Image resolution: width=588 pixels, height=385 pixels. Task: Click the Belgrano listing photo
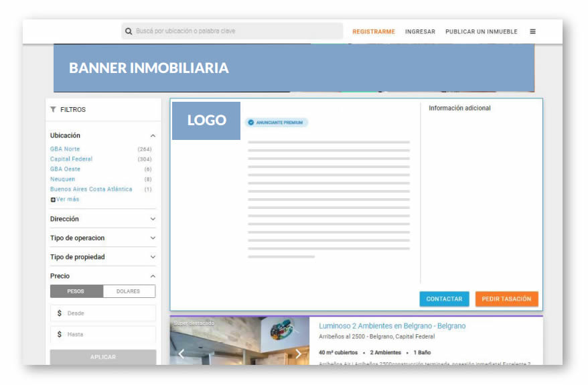tap(240, 340)
